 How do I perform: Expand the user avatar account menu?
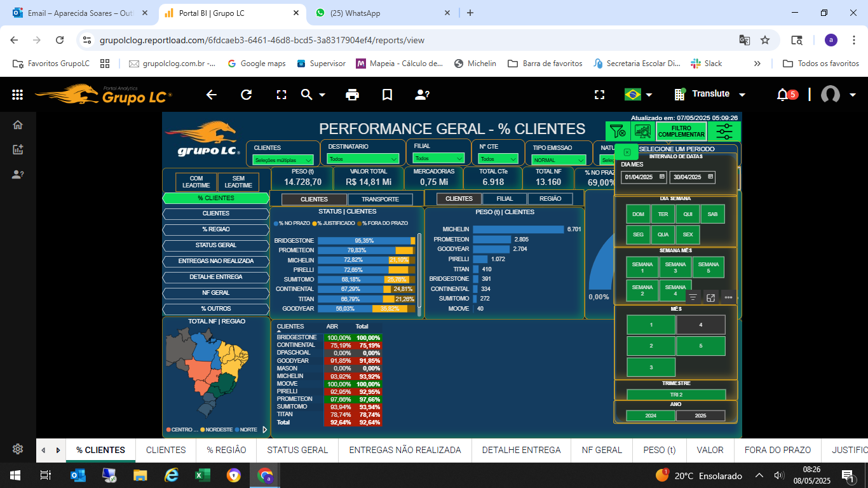852,95
